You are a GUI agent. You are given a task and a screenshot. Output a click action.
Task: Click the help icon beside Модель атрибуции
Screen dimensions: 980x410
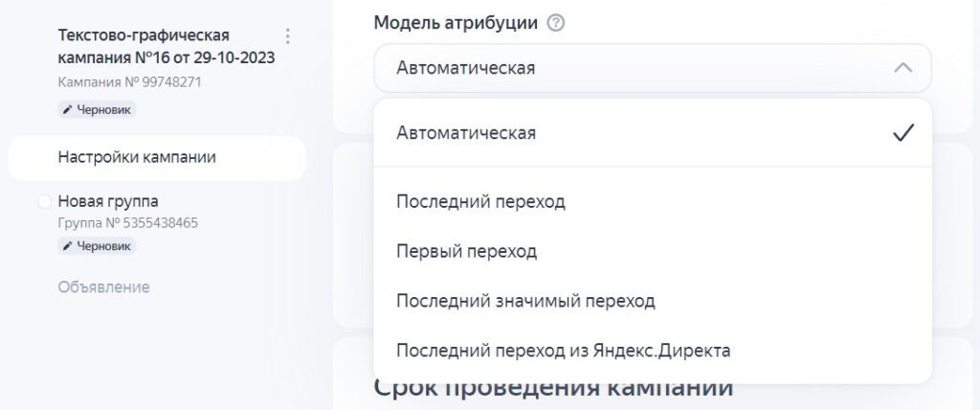point(556,23)
